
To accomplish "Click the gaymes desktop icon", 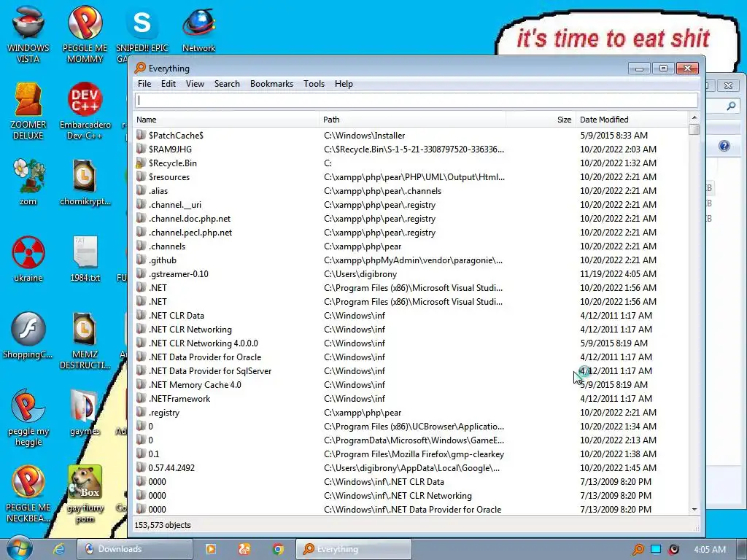I will [x=85, y=413].
